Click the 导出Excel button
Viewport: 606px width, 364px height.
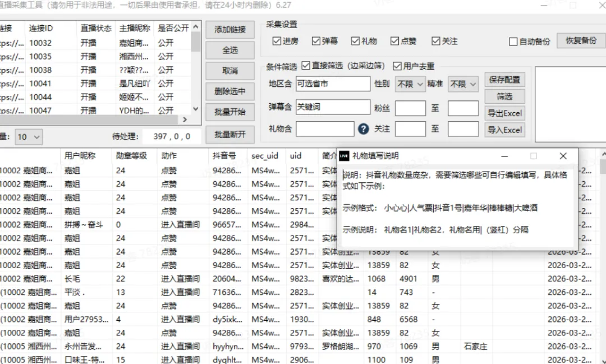click(504, 113)
